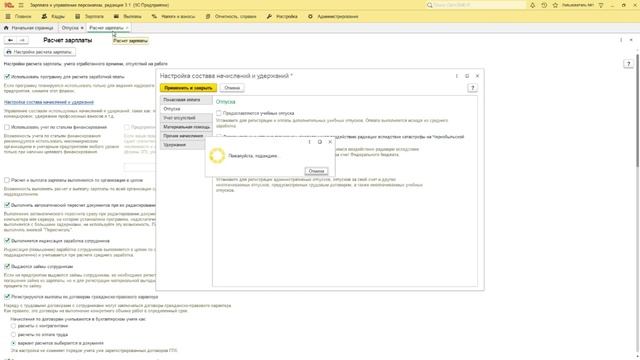
Task: Switch to the Начальная страница tab
Action: point(29,28)
